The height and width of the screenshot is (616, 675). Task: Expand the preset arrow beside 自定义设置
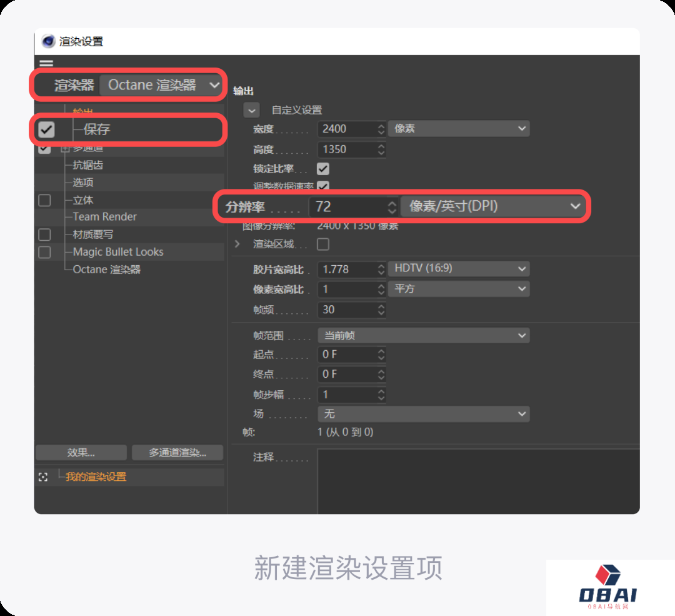pos(252,110)
